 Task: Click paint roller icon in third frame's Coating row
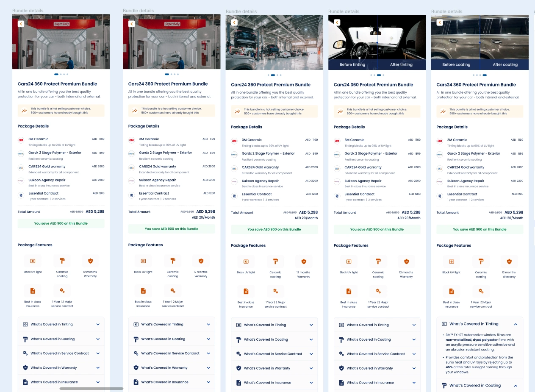(x=238, y=339)
